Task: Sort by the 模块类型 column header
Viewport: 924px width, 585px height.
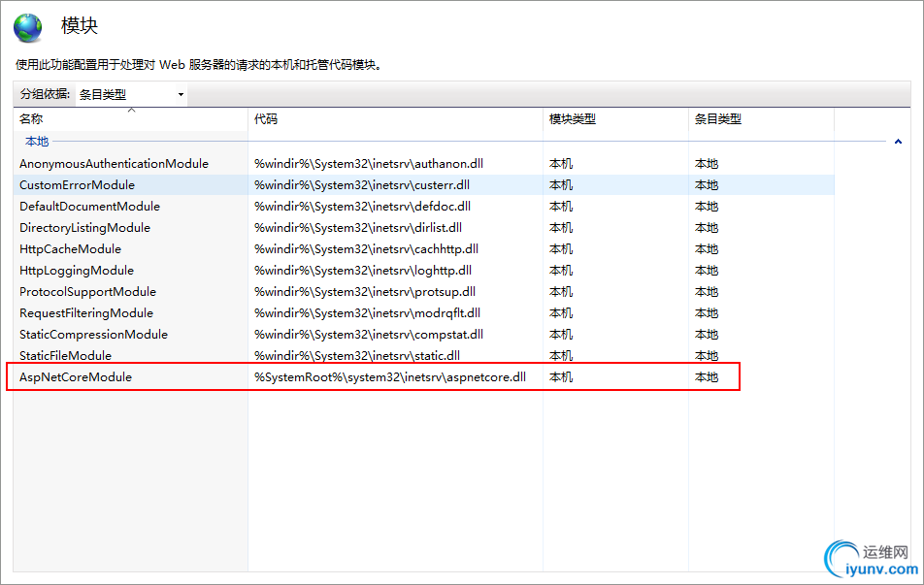Action: point(615,119)
